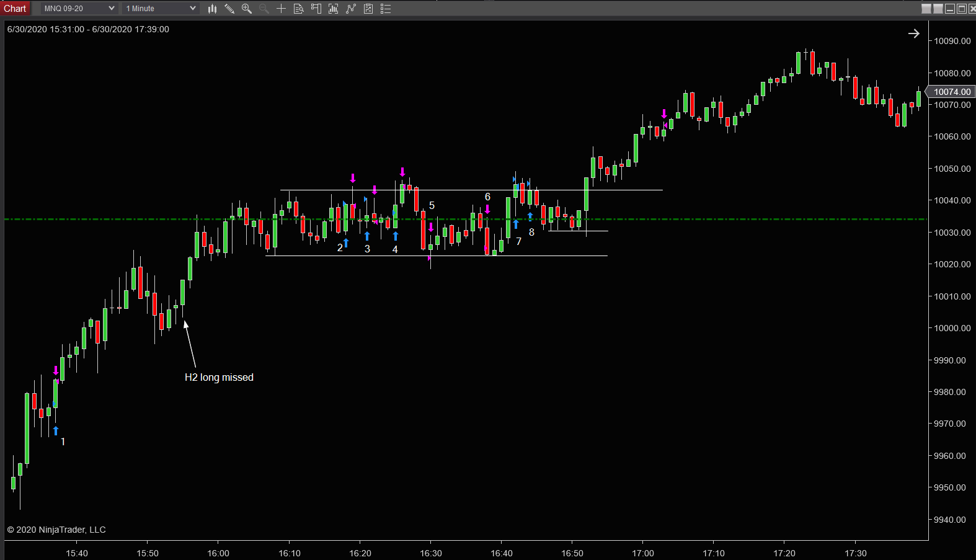976x560 pixels.
Task: Click the current price marker 10074.00
Action: point(951,92)
